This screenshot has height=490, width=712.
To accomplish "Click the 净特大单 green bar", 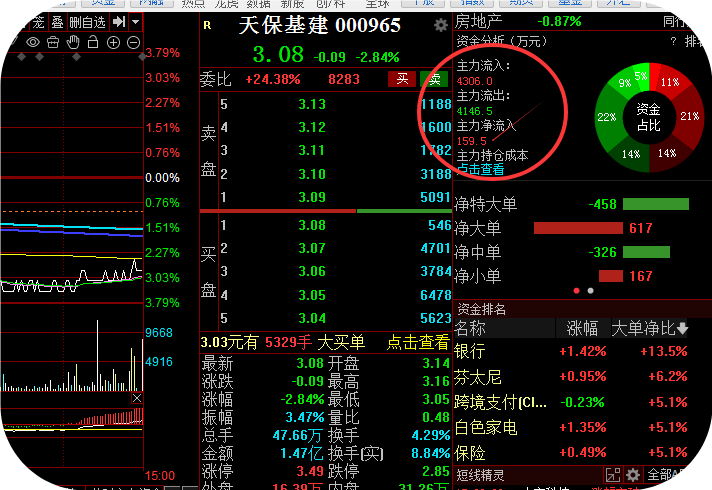I will pos(656,204).
